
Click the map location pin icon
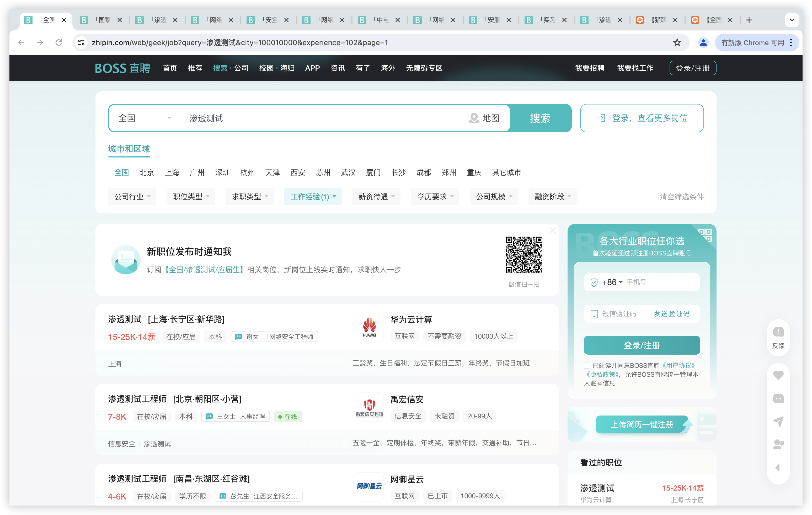click(x=474, y=118)
